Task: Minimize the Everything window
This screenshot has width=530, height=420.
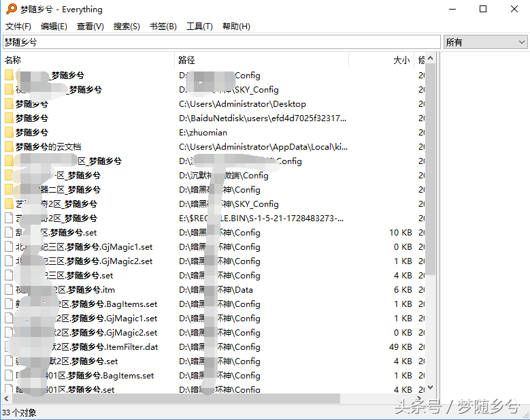Action: pos(452,9)
